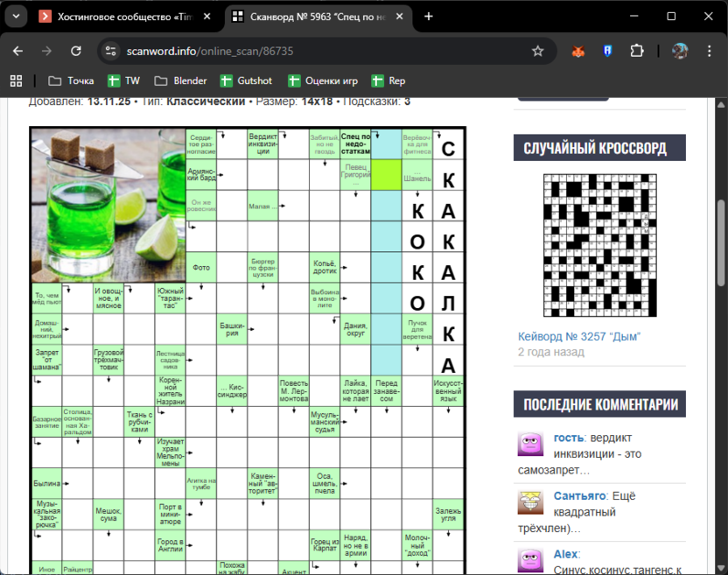Select the Армянский бард clue cell

pos(201,175)
